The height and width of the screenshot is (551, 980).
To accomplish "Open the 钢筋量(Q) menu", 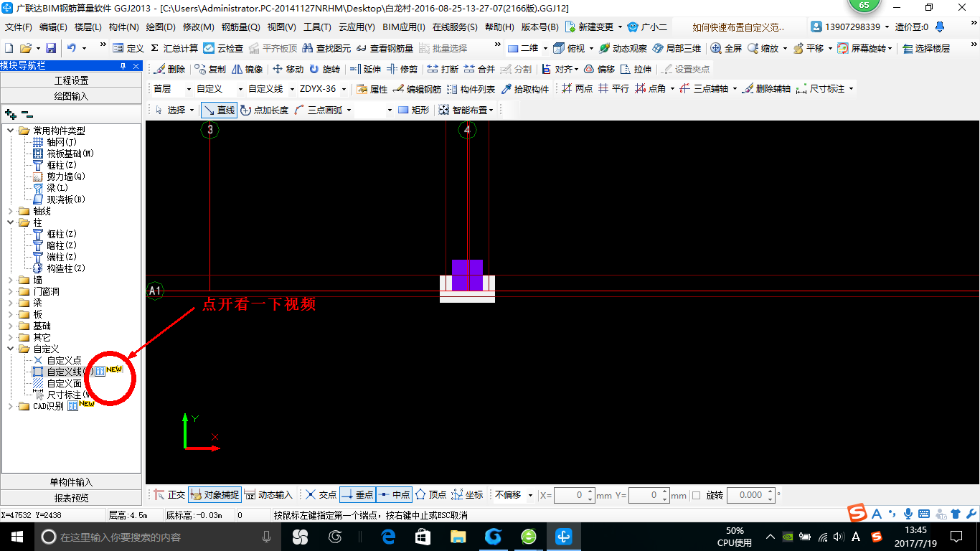I will coord(241,27).
